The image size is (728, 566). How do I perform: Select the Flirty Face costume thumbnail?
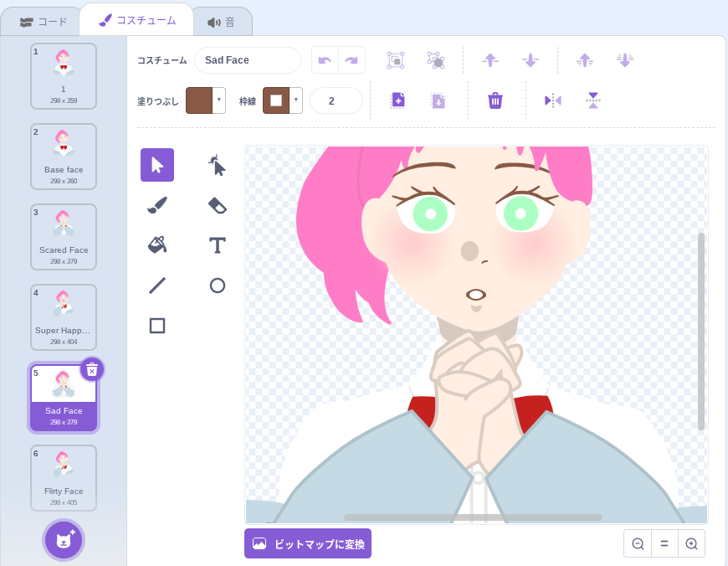pyautogui.click(x=64, y=477)
